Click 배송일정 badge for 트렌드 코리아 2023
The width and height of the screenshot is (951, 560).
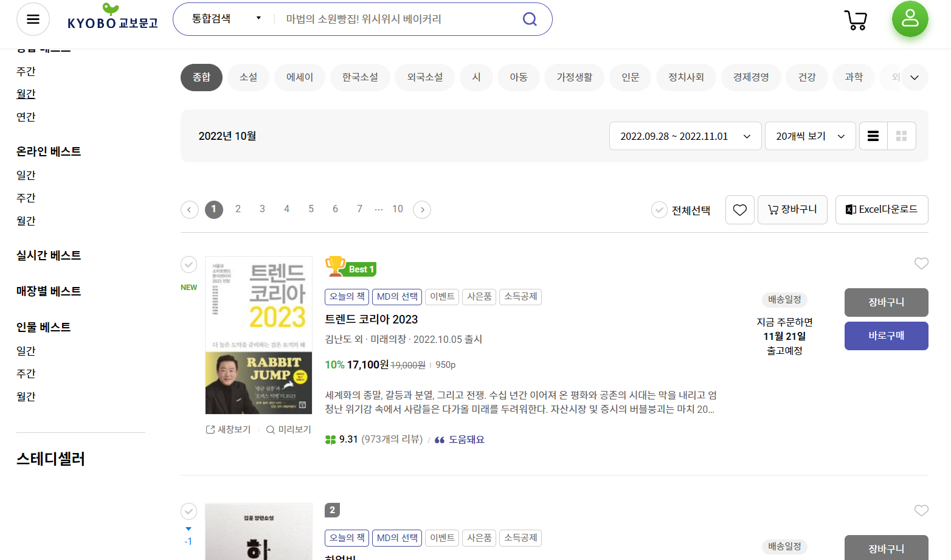pos(784,299)
